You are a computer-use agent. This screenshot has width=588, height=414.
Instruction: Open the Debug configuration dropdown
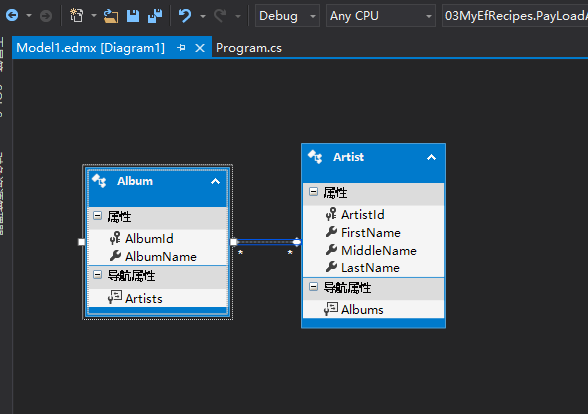[287, 16]
